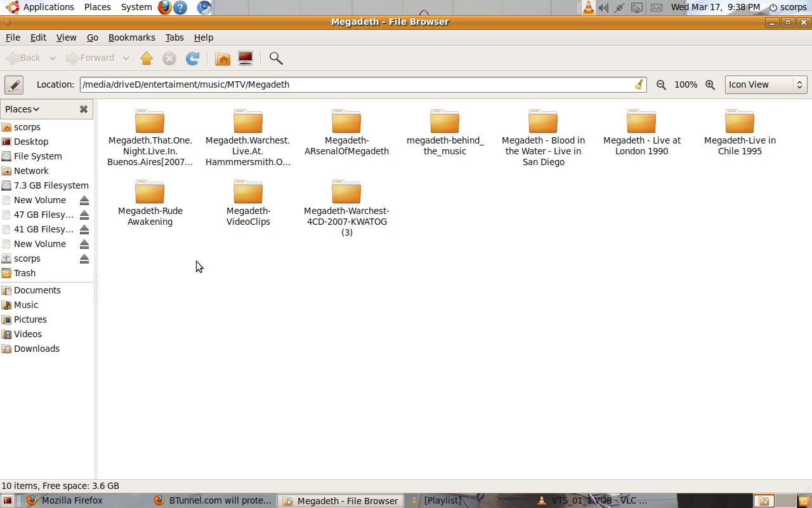Screen dimensions: 812x508
Task: Click the Reload icon in toolbar
Action: pos(192,58)
